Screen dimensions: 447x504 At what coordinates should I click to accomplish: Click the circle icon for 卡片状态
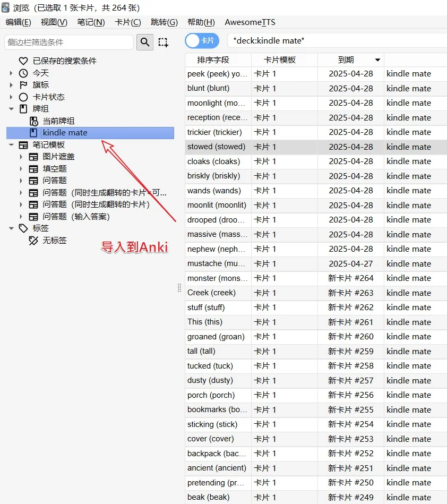[23, 97]
